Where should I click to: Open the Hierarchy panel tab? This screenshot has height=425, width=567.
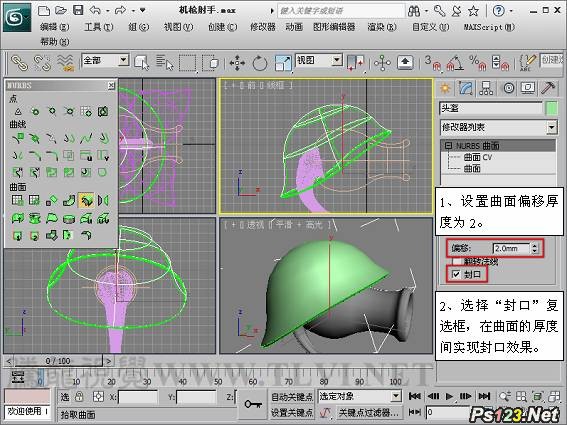[486, 88]
